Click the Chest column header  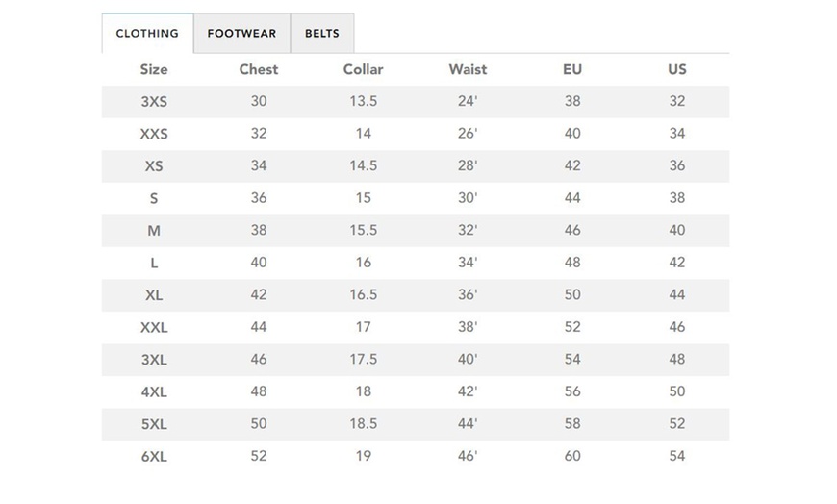[x=259, y=69]
